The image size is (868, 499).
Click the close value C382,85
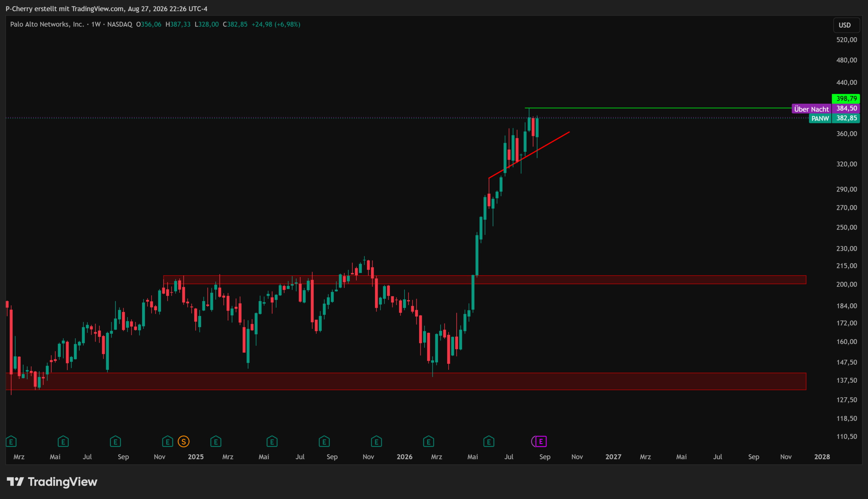[x=235, y=24]
